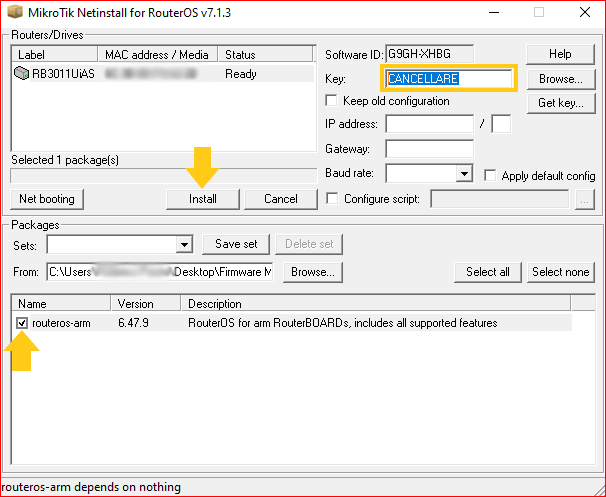The height and width of the screenshot is (497, 606).
Task: Start installation with the Install button
Action: (203, 199)
